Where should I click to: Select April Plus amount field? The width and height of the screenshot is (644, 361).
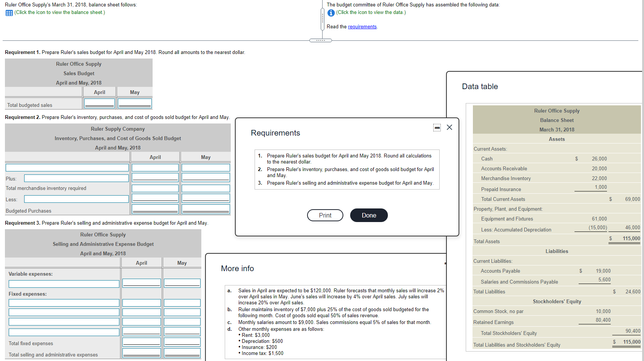[155, 177]
